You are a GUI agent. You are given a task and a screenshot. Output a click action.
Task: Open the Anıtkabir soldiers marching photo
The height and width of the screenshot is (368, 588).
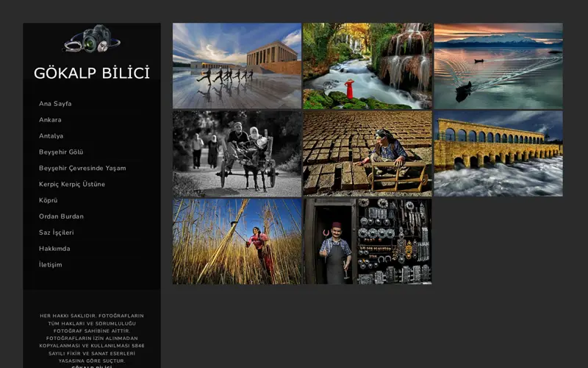[237, 66]
